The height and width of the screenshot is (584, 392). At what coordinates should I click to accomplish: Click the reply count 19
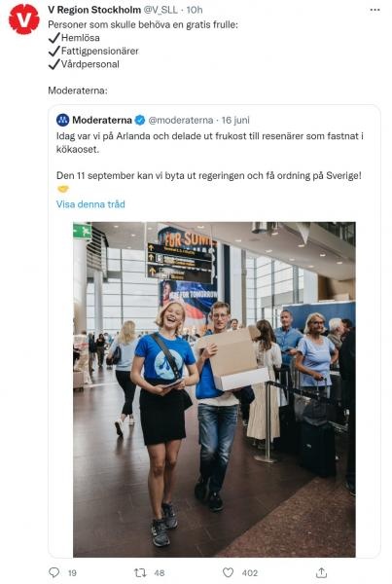pos(72,573)
